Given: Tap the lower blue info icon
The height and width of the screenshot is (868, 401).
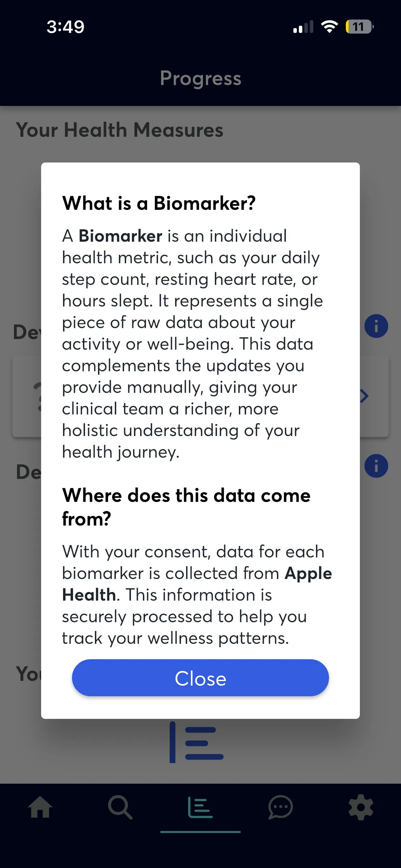Looking at the screenshot, I should pos(376,466).
